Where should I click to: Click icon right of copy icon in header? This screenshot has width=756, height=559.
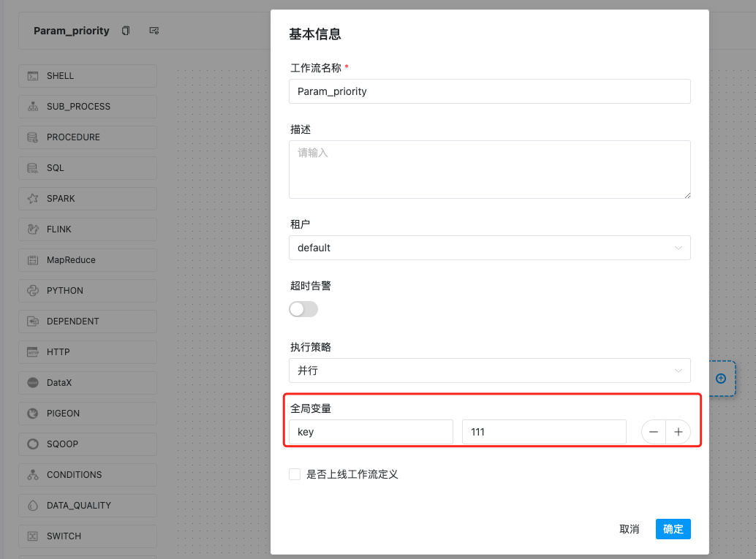154,31
